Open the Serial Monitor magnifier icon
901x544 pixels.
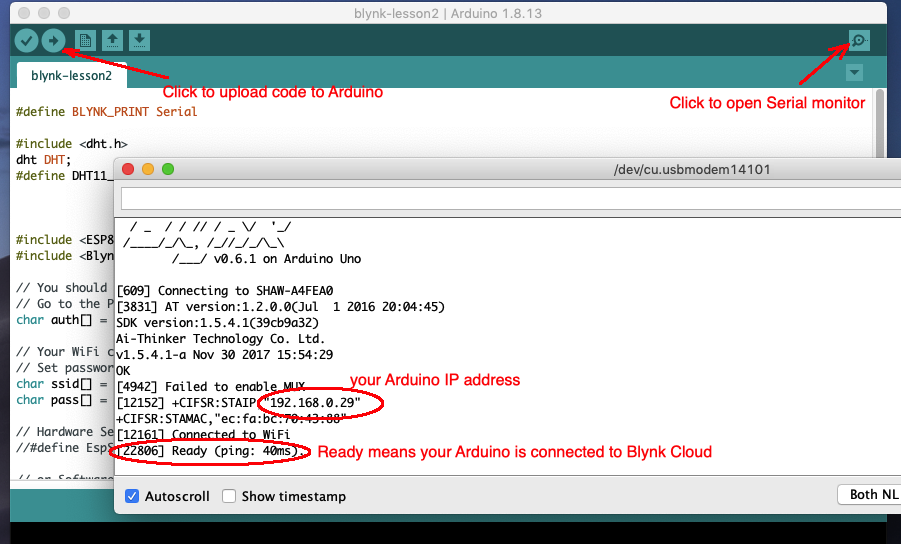(859, 40)
